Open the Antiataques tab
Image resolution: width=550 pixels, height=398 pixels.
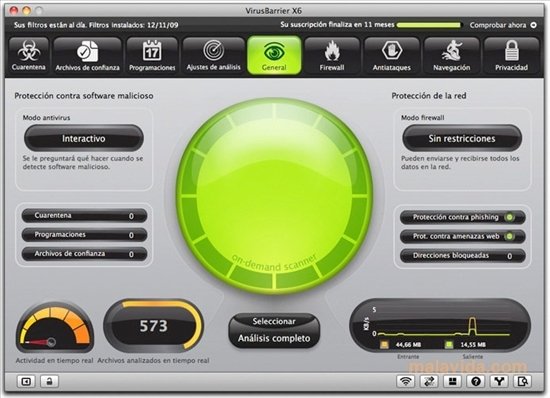coord(391,56)
